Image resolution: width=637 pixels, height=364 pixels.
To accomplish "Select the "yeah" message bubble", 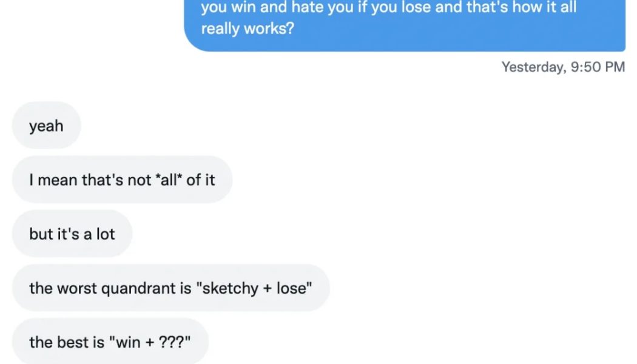I will click(x=46, y=126).
